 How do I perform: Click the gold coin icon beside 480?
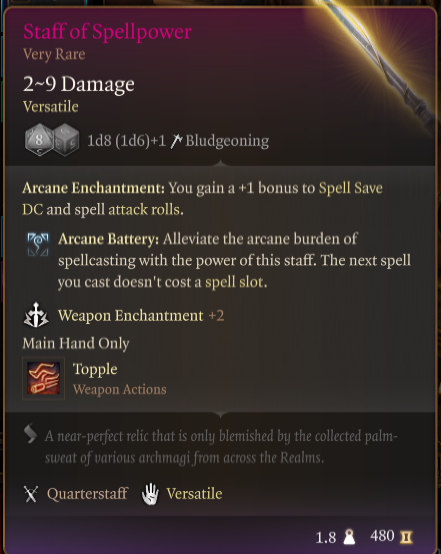406,537
